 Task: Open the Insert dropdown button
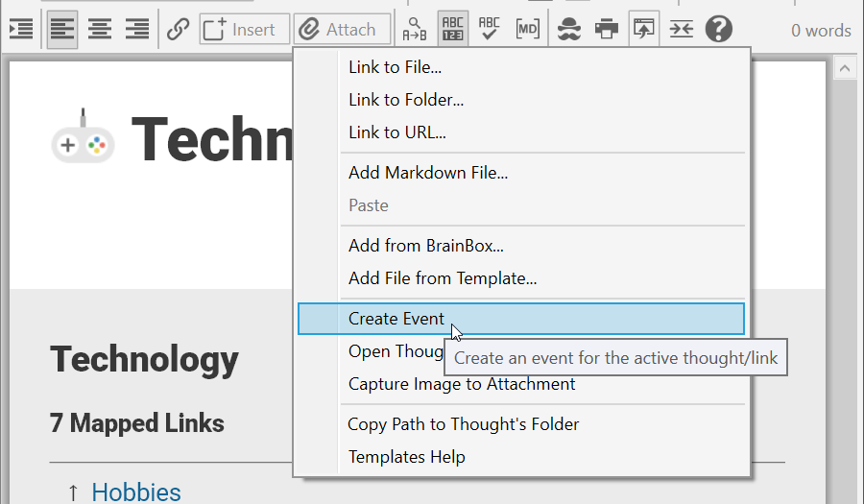[x=244, y=30]
